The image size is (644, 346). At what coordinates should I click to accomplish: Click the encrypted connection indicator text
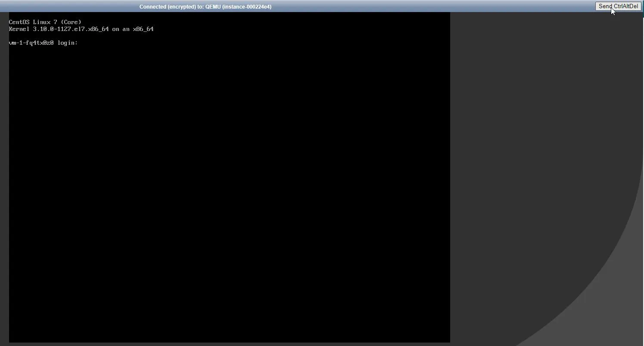pos(168,6)
